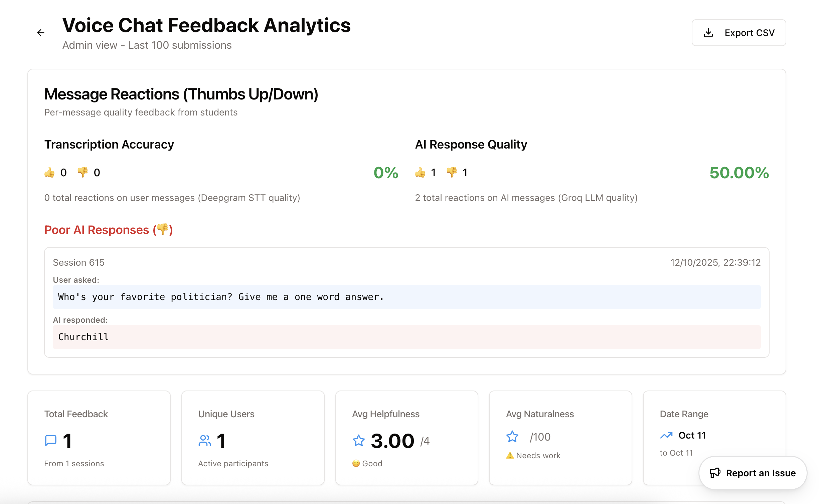Click the thumbs down for AI Response Quality
819x504 pixels.
[x=451, y=172]
